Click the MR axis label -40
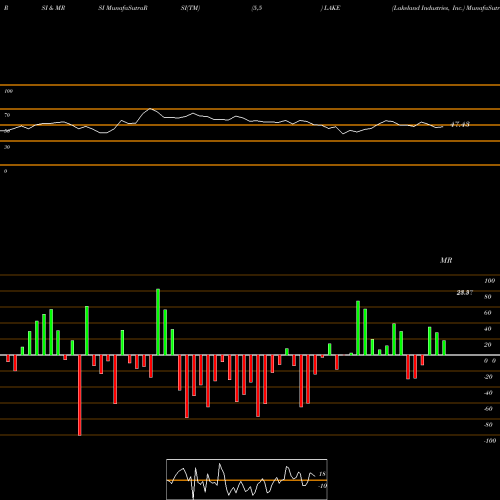This screenshot has height=500, width=500. point(488,393)
